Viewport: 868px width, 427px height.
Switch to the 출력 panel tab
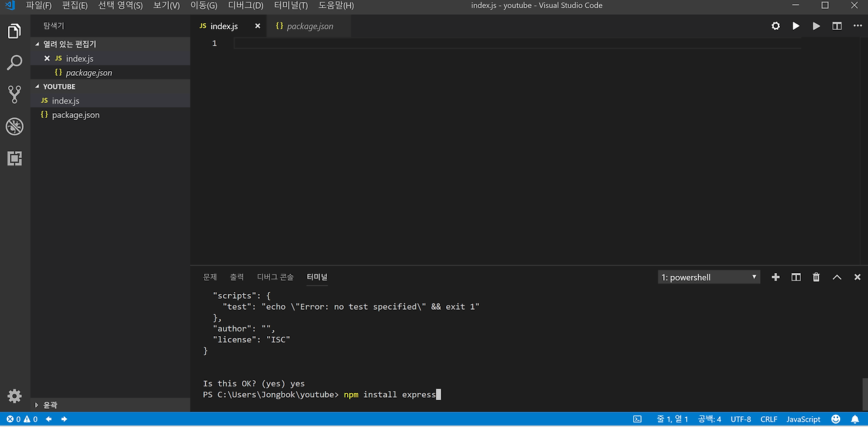pos(237,277)
